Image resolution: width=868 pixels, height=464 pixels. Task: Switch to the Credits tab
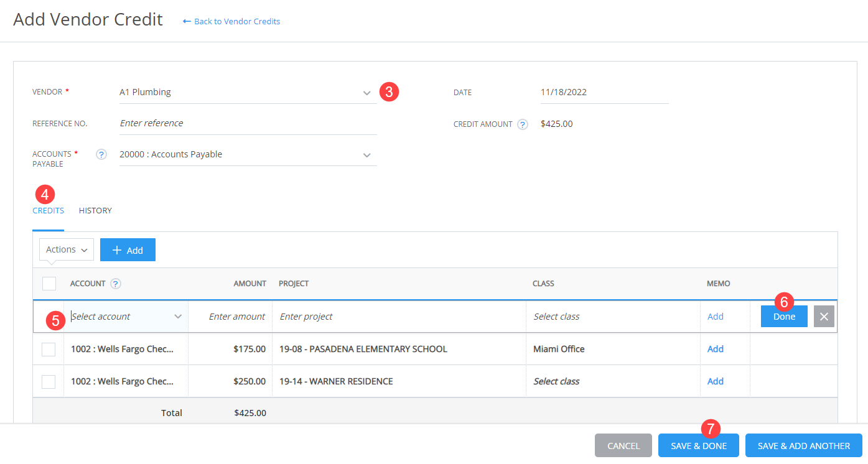[x=48, y=211]
